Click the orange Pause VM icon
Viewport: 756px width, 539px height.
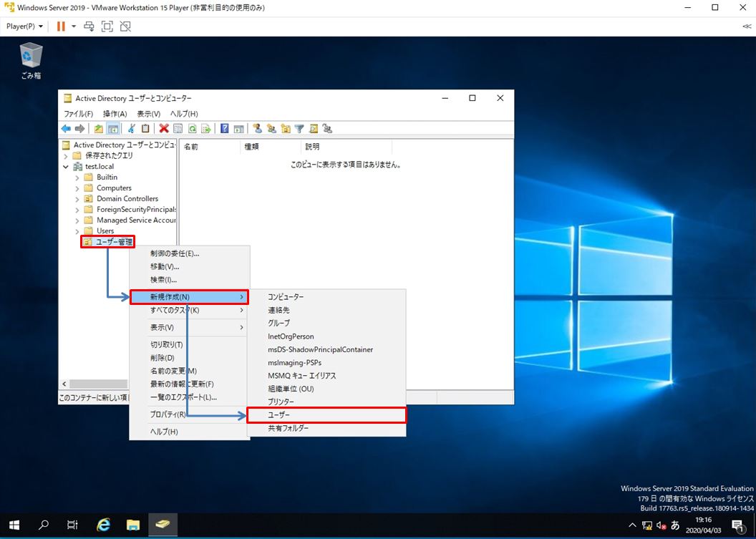pyautogui.click(x=61, y=26)
